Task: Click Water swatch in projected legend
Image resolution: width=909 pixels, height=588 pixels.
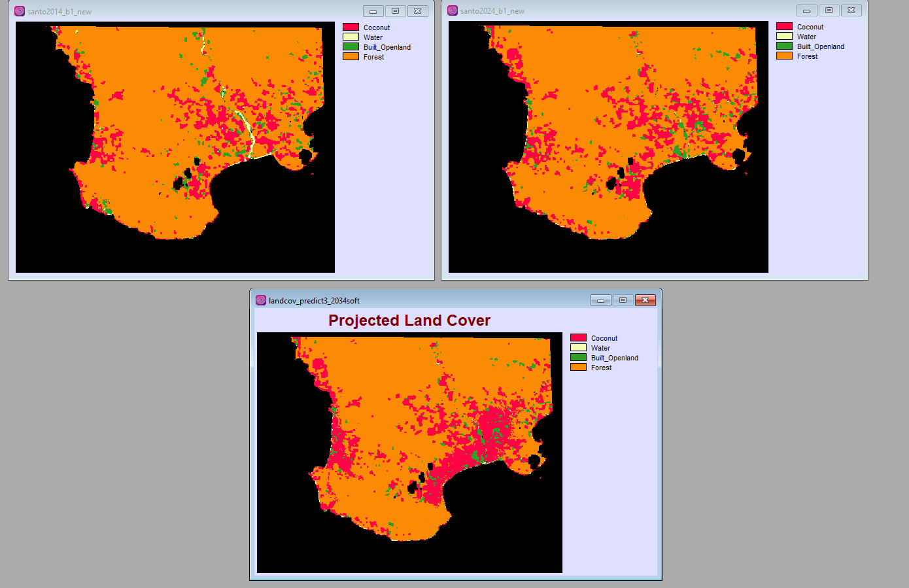Action: 579,347
